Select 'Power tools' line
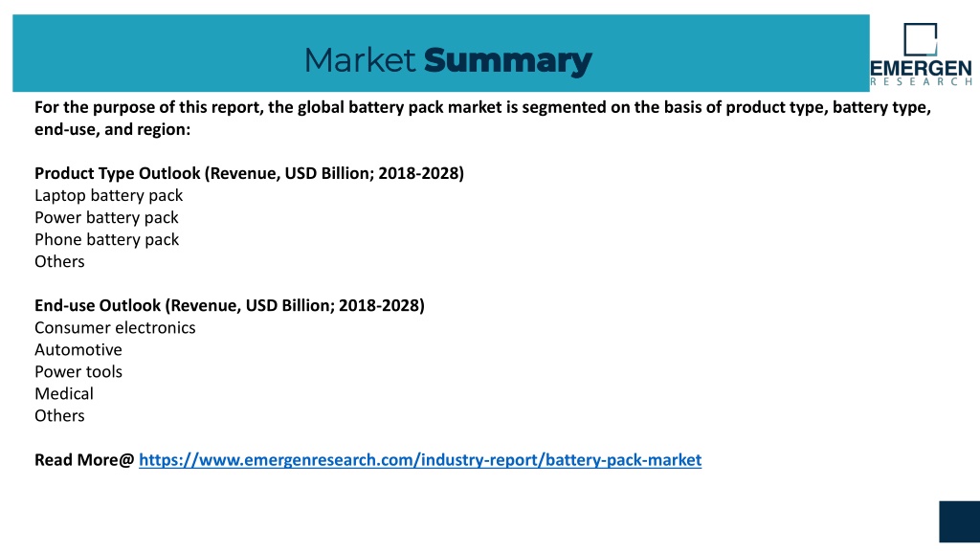The height and width of the screenshot is (551, 980). 78,372
